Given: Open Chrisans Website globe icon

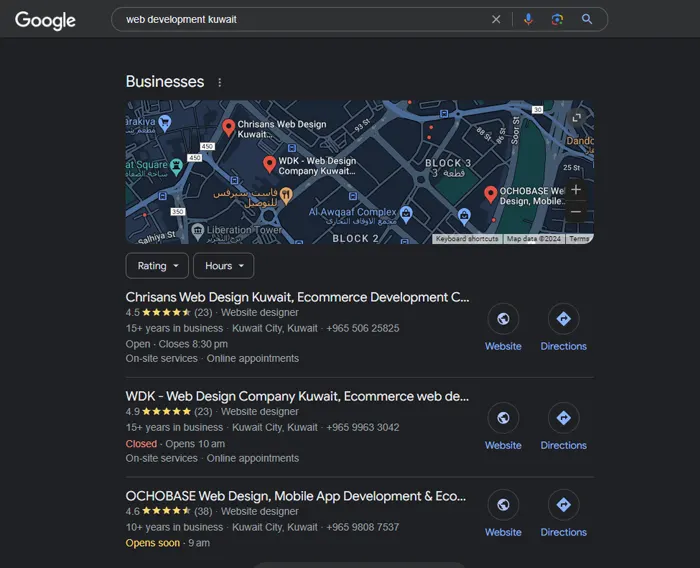Looking at the screenshot, I should [x=503, y=319].
